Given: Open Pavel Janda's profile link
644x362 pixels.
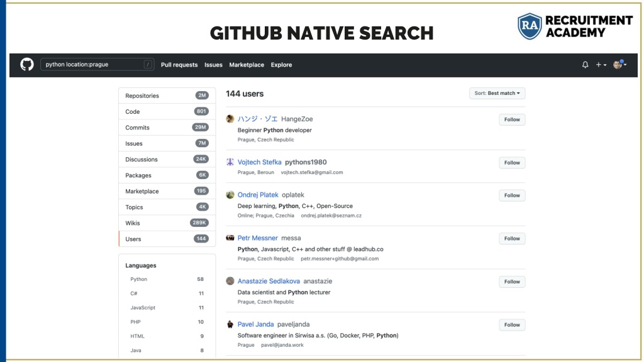Looking at the screenshot, I should pyautogui.click(x=255, y=324).
